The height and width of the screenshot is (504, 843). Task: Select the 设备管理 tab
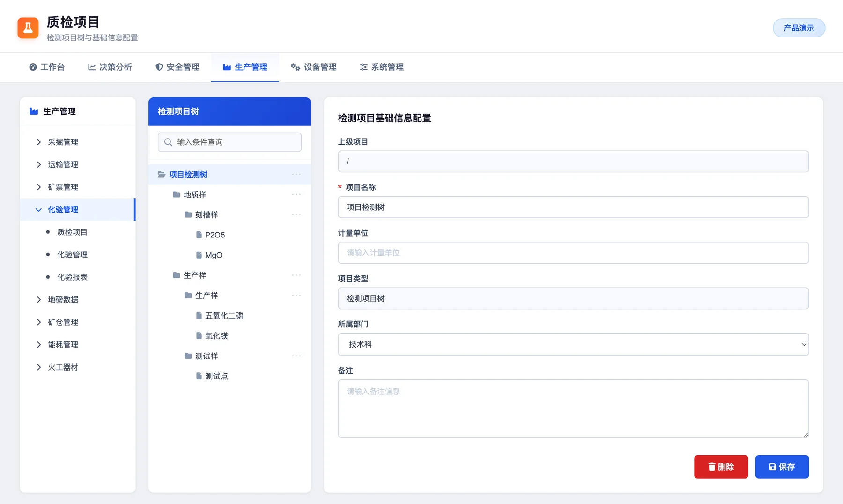click(314, 67)
